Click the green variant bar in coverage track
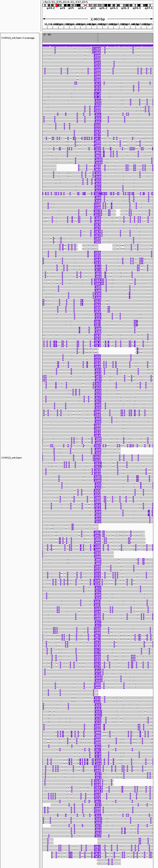This screenshot has width=158, height=868. pos(98,38)
